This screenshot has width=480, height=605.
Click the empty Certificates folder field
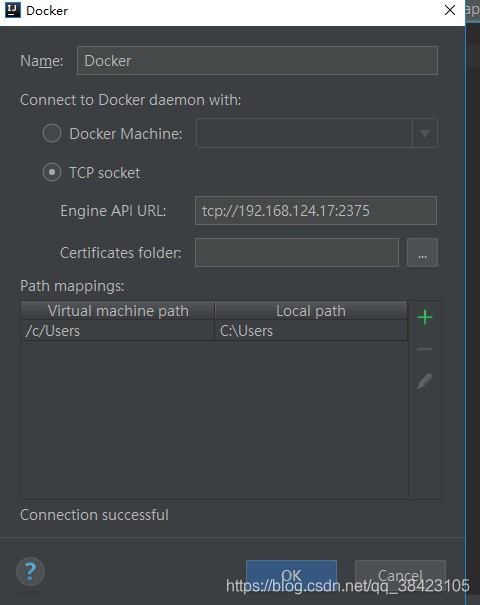(x=297, y=253)
